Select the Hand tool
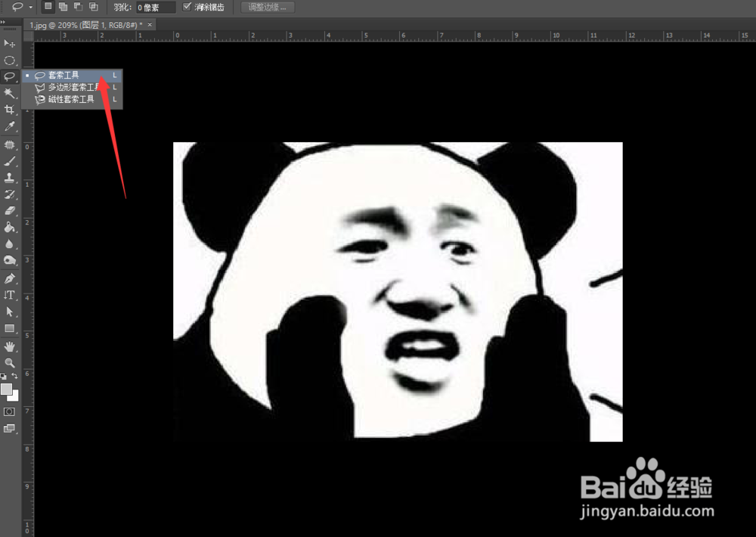This screenshot has width=756, height=537. (9, 346)
